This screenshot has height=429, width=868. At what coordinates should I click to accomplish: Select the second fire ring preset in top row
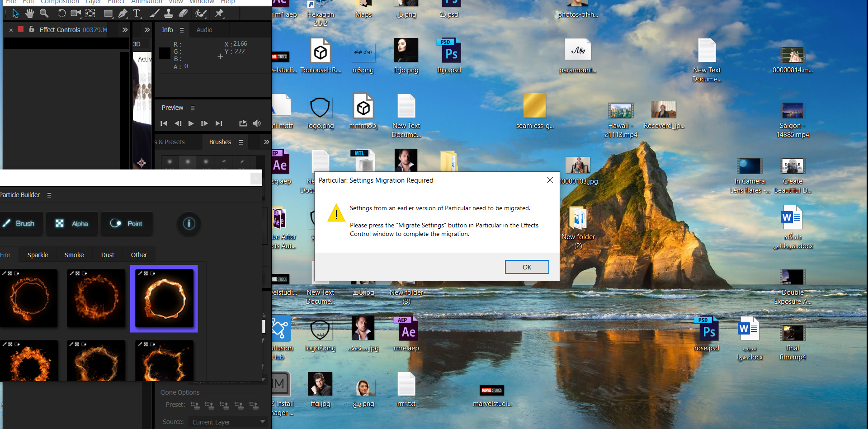(x=96, y=298)
